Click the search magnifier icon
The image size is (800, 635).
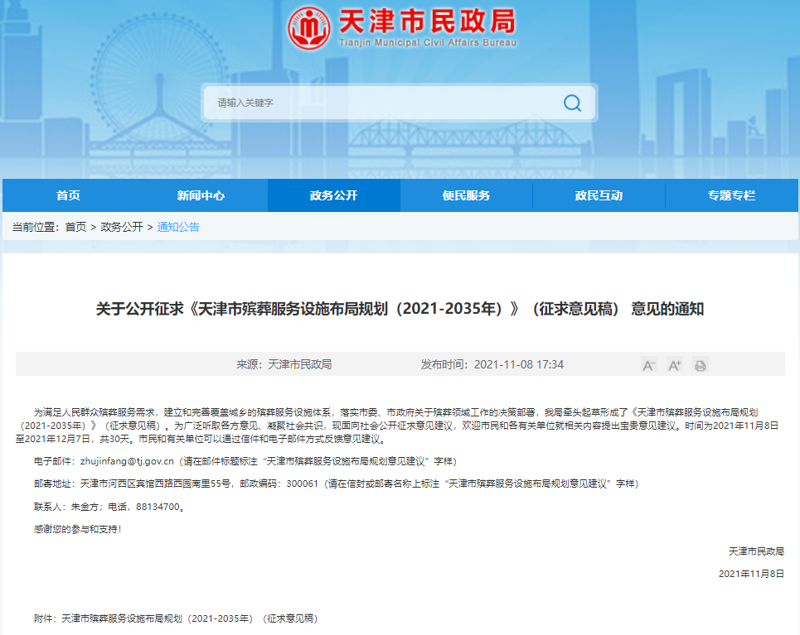[x=572, y=102]
